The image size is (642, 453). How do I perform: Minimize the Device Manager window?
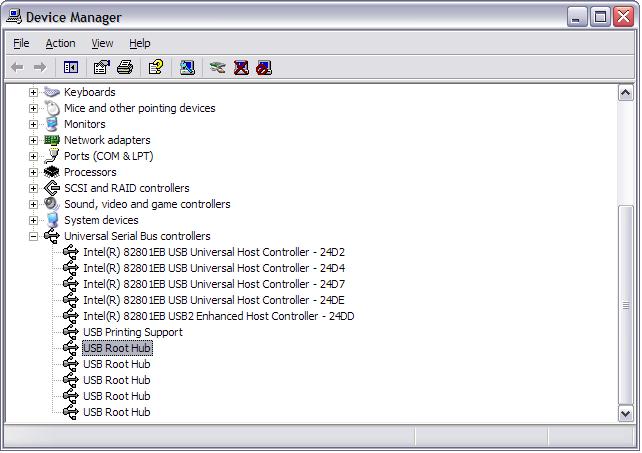(577, 17)
